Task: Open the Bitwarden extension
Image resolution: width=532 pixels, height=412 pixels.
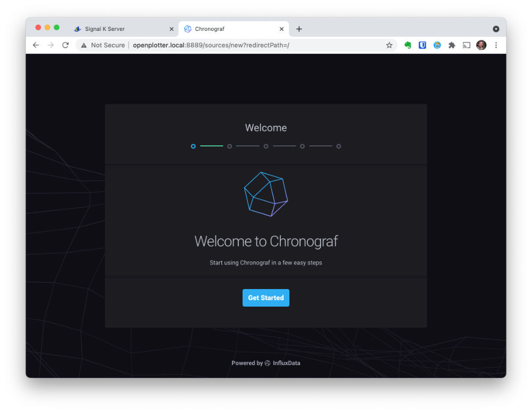Action: click(422, 45)
